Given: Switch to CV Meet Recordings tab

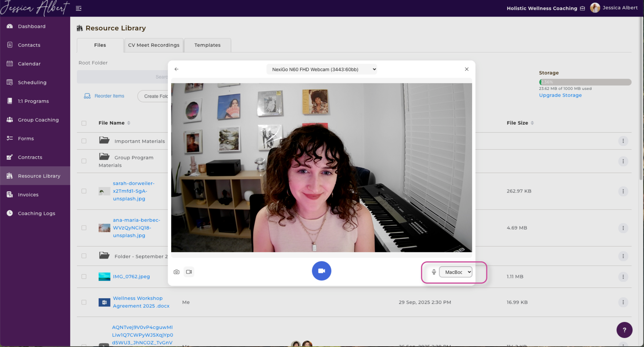Looking at the screenshot, I should (x=154, y=45).
